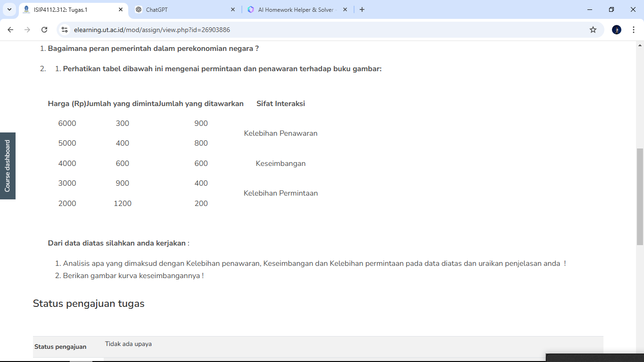The height and width of the screenshot is (362, 644).
Task: Expand the tab search dropdown arrow
Action: [9, 9]
